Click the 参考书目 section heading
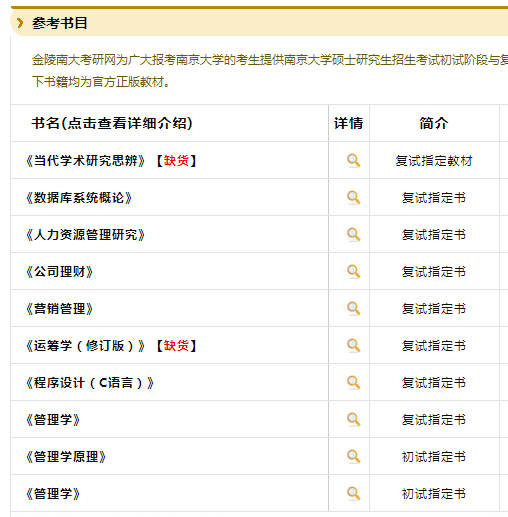Image resolution: width=508 pixels, height=517 pixels. click(60, 23)
